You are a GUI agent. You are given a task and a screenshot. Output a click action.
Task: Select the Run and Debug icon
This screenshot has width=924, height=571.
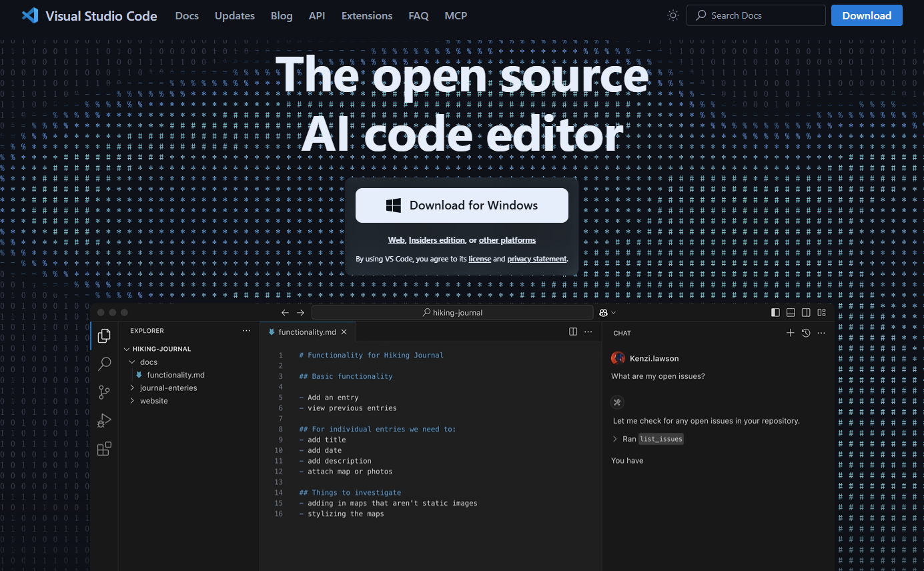pyautogui.click(x=104, y=420)
